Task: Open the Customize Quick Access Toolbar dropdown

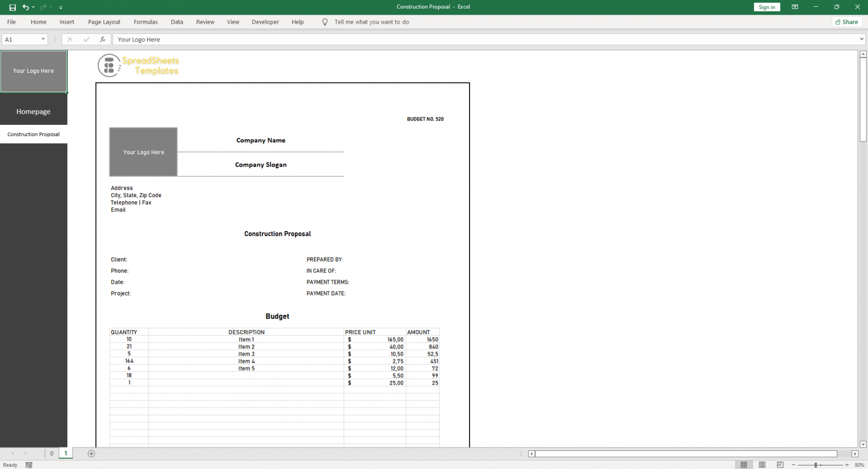Action: [60, 7]
